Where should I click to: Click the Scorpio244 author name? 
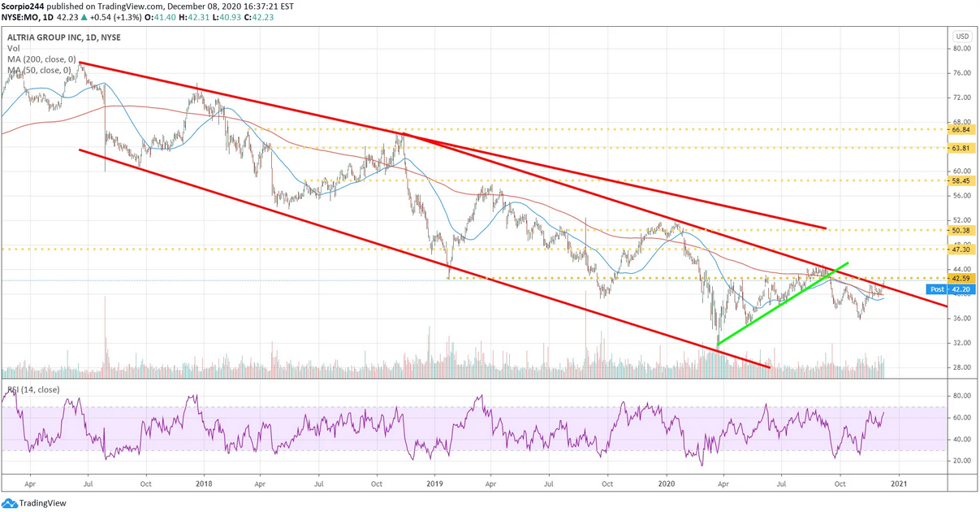point(22,6)
